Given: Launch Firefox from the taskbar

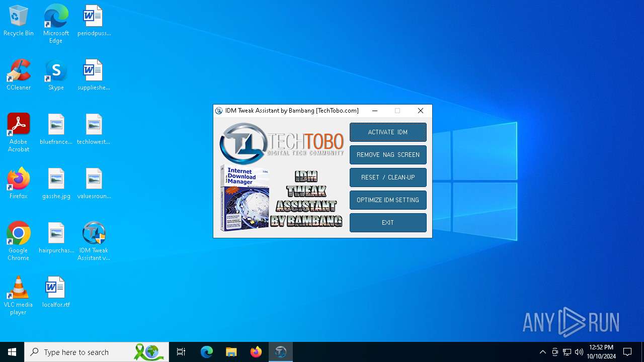Looking at the screenshot, I should 256,352.
